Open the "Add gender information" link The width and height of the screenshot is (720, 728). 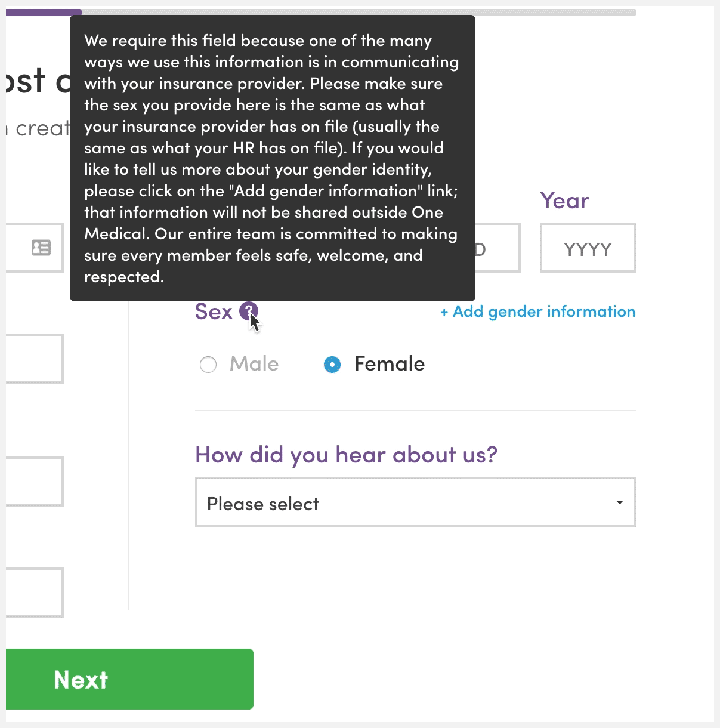click(537, 311)
